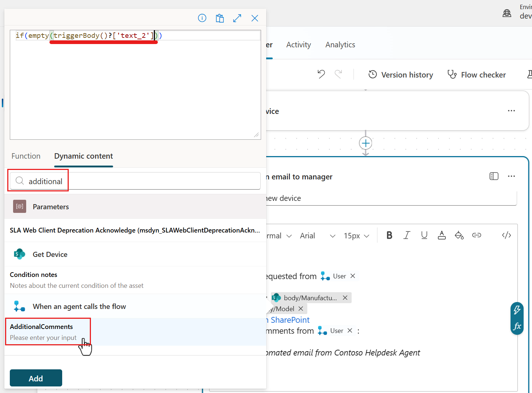Open the Analytics tab
The width and height of the screenshot is (532, 393).
340,44
